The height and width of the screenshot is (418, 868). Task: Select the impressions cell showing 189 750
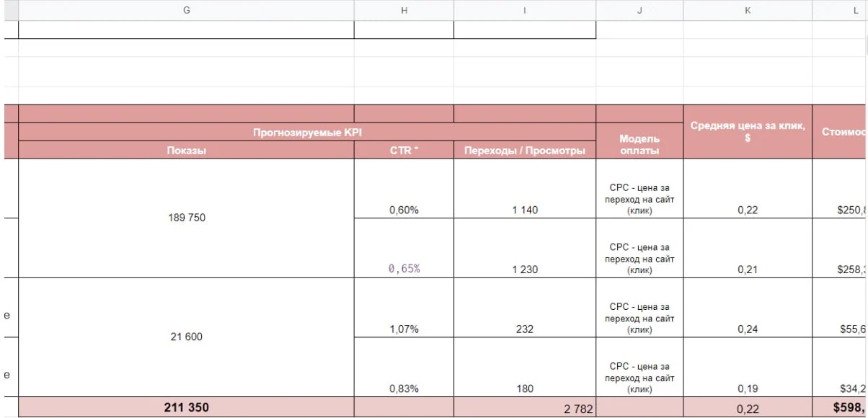click(187, 218)
